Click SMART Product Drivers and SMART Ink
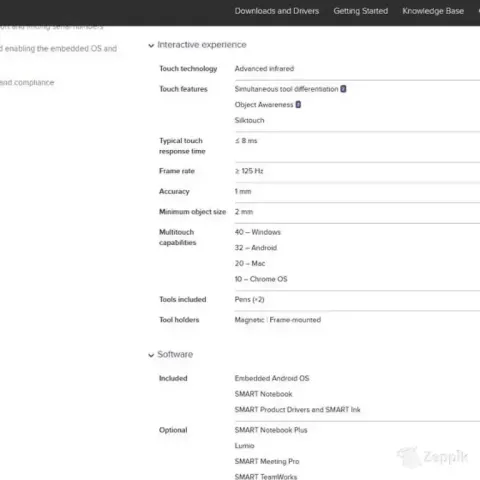This screenshot has height=480, width=480. 297,410
